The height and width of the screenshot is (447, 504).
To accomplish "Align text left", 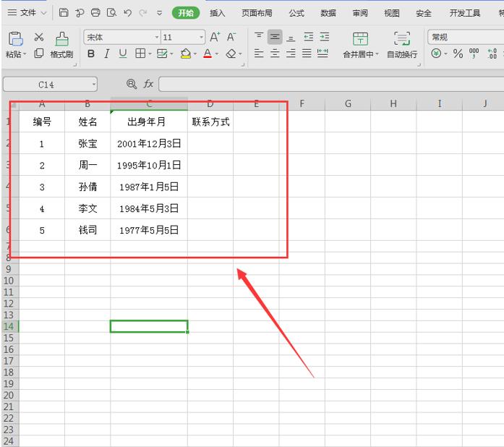I will coord(259,53).
